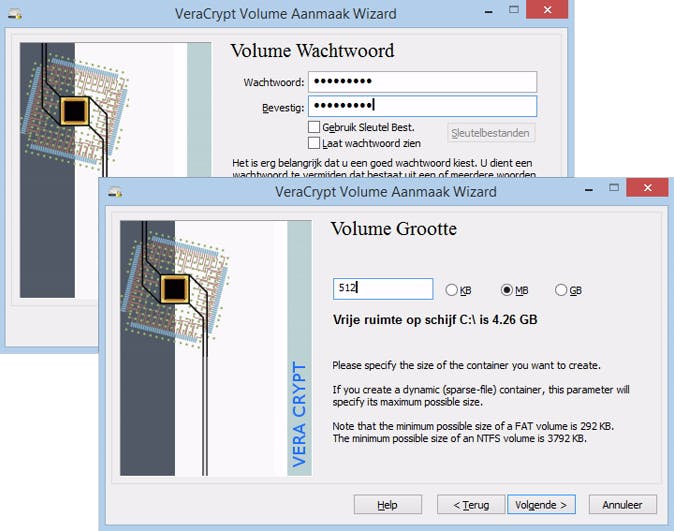Continue with the Volgende button
The width and height of the screenshot is (674, 531).
pyautogui.click(x=541, y=505)
